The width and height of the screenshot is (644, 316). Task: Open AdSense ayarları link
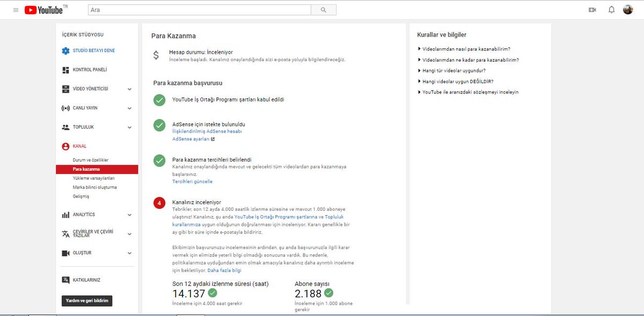pyautogui.click(x=191, y=139)
